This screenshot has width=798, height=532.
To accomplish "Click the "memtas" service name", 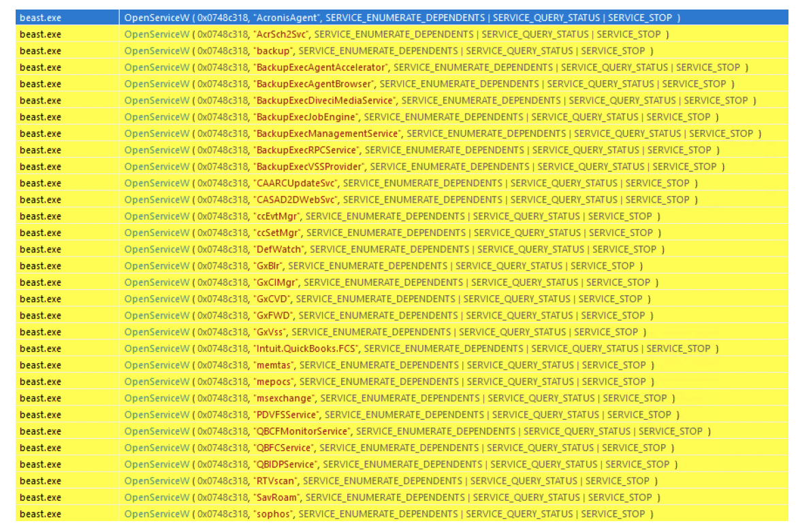I will [274, 365].
